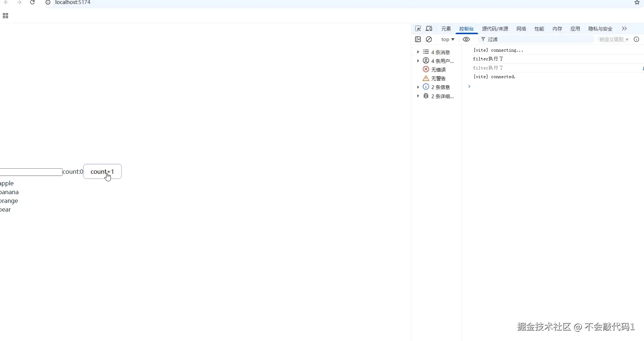Open the 4 user messages row
This screenshot has width=644, height=341.
tap(436, 61)
